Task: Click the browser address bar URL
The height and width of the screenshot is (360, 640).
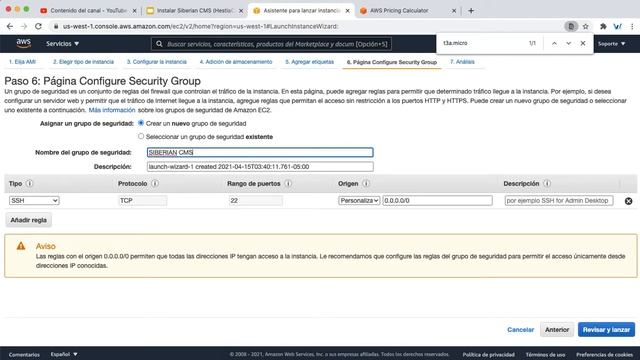Action: (200, 26)
